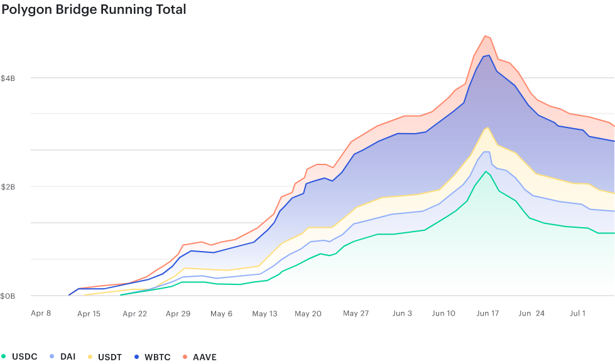Select the Jul 1 x-axis label

578,313
